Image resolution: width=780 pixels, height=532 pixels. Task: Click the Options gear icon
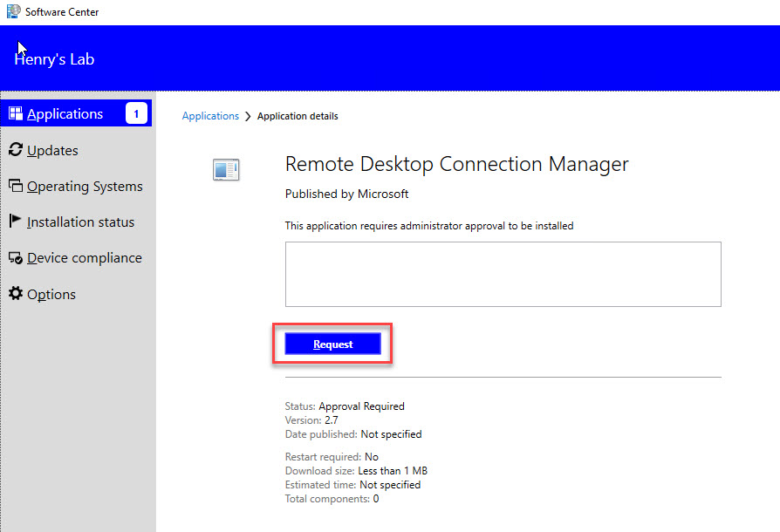click(x=15, y=294)
